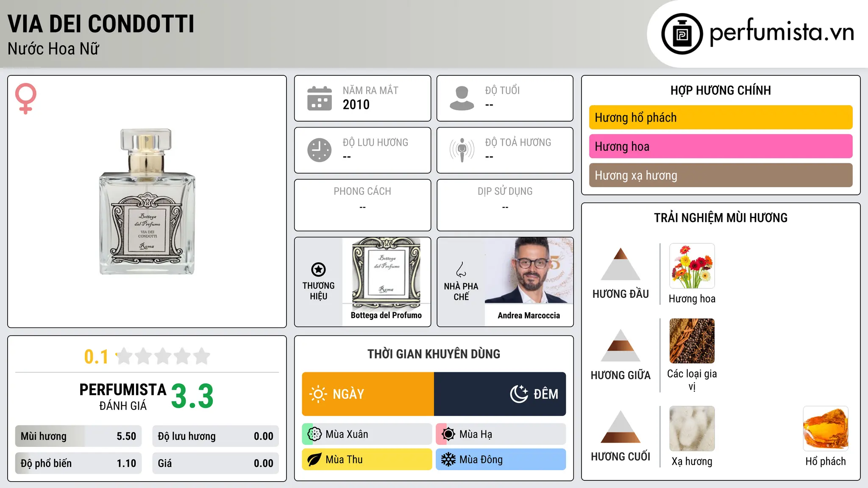The image size is (868, 488).
Task: Click the Phong Cách card
Action: click(x=363, y=205)
